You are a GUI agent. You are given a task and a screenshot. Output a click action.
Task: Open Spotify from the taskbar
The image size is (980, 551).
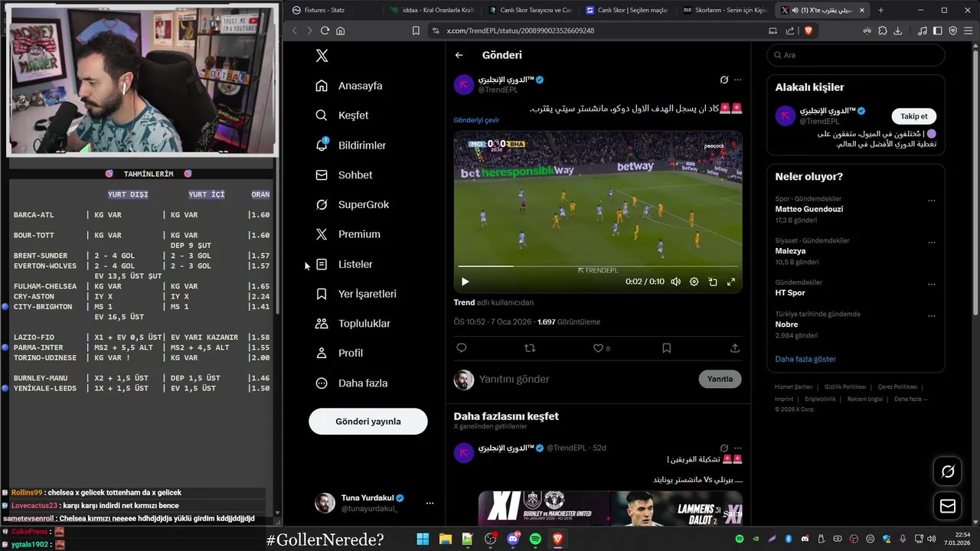tap(535, 539)
